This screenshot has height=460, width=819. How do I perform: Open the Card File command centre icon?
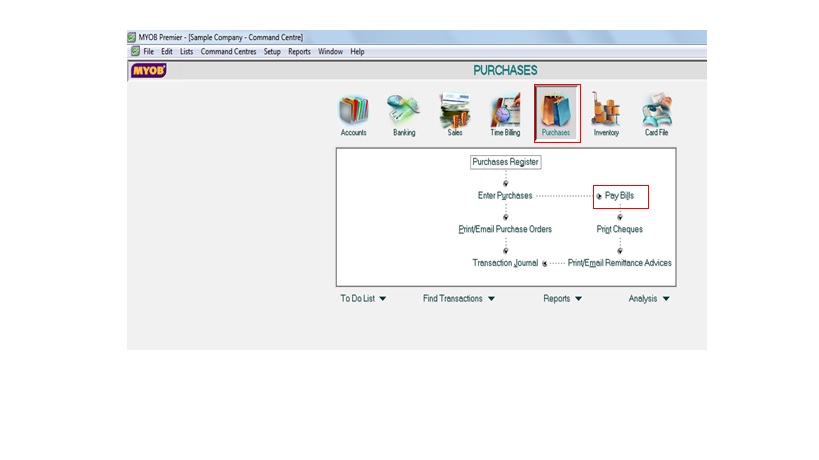657,115
